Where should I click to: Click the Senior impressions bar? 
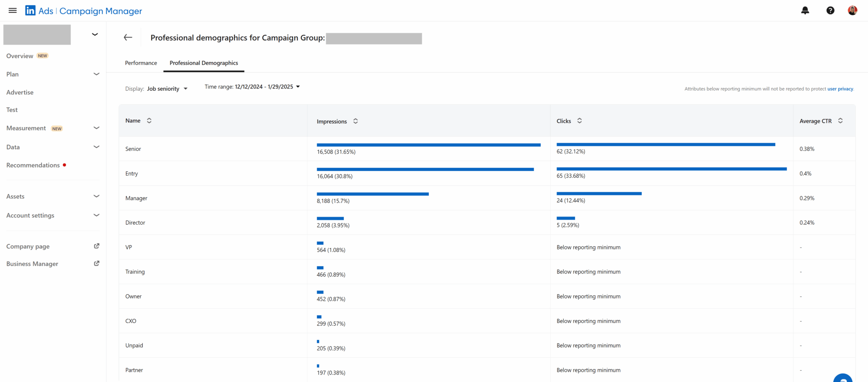click(428, 145)
